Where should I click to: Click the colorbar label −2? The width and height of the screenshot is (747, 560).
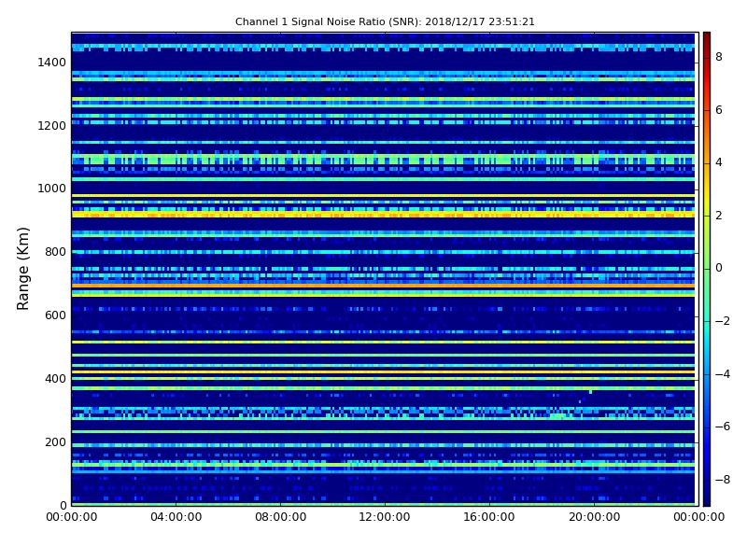pos(723,321)
